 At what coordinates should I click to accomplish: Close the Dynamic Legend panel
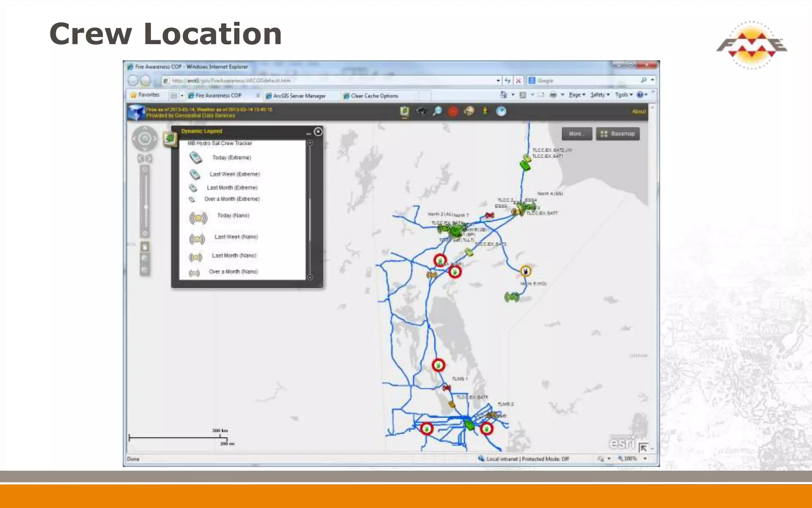click(318, 132)
